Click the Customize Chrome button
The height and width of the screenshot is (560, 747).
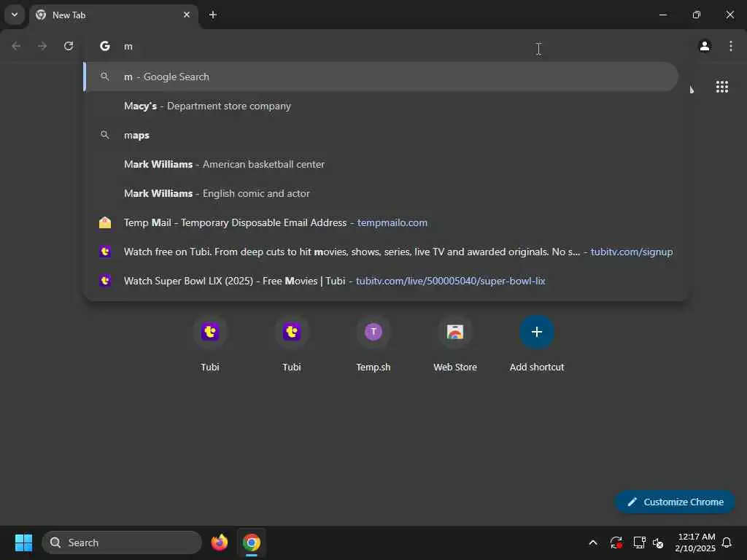(x=675, y=502)
